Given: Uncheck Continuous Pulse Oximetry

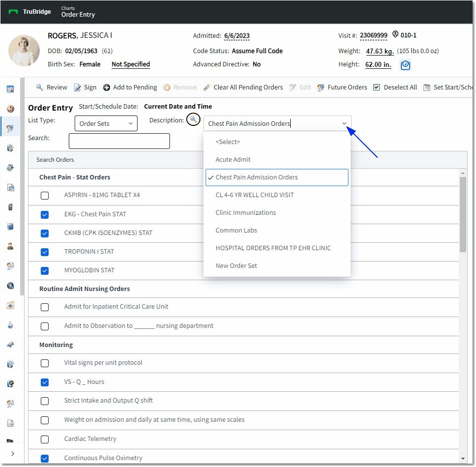Looking at the screenshot, I should [45, 459].
